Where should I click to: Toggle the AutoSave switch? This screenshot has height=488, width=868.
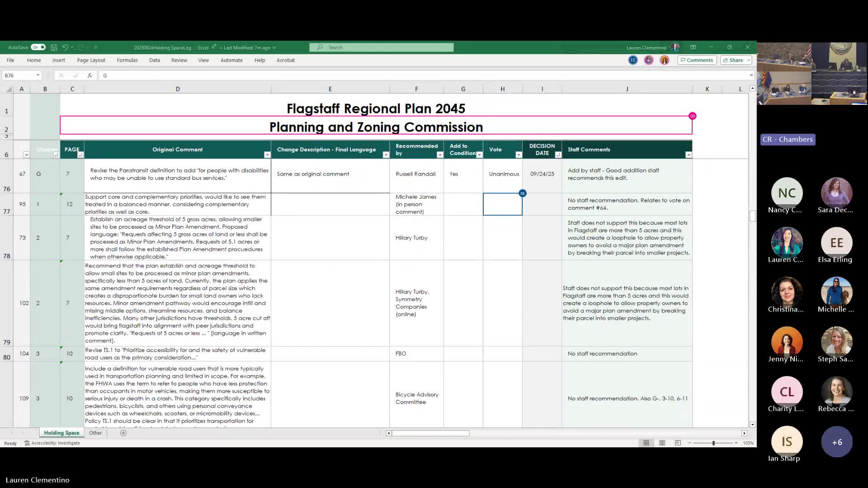pyautogui.click(x=38, y=47)
